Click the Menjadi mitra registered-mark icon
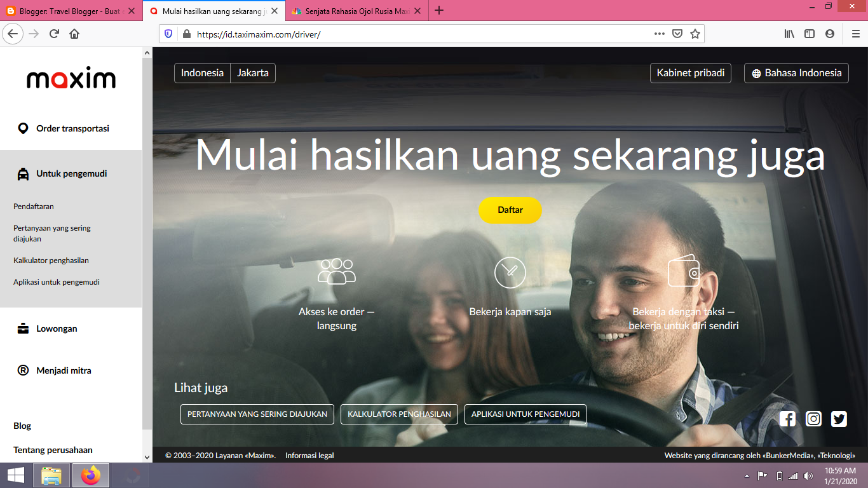Viewport: 868px width, 488px height. pos(24,370)
